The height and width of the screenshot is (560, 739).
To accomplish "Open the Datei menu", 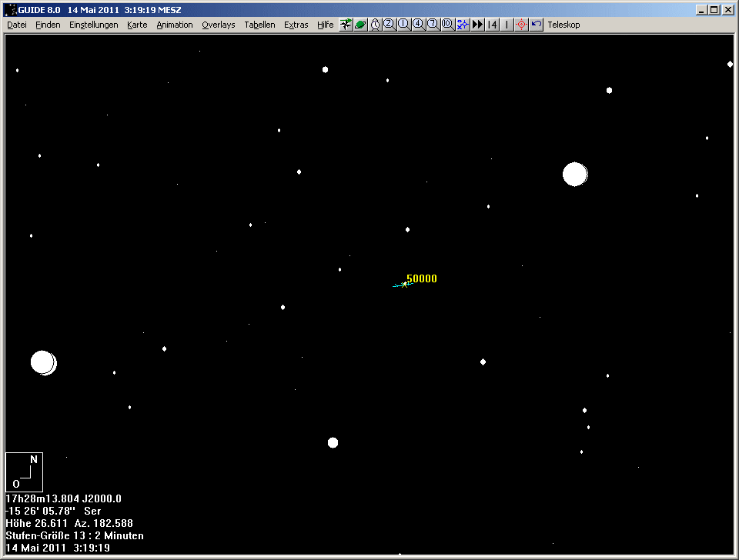I will 17,25.
